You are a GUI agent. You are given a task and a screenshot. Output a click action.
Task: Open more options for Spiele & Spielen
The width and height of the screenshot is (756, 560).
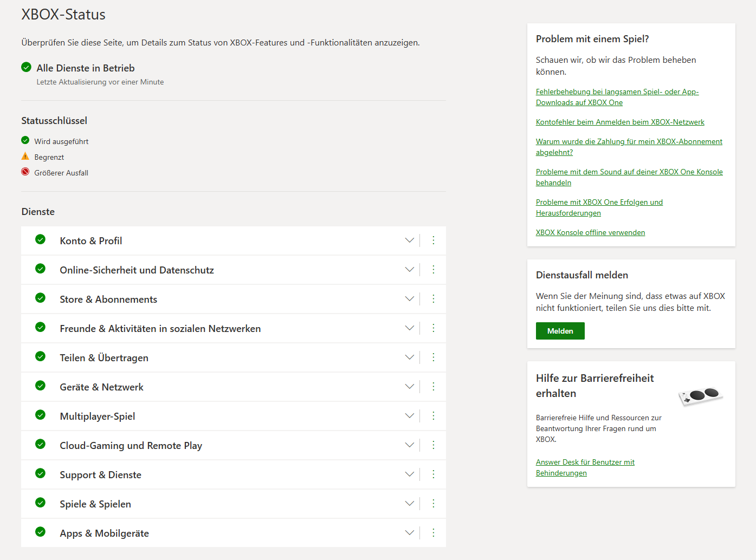(434, 504)
